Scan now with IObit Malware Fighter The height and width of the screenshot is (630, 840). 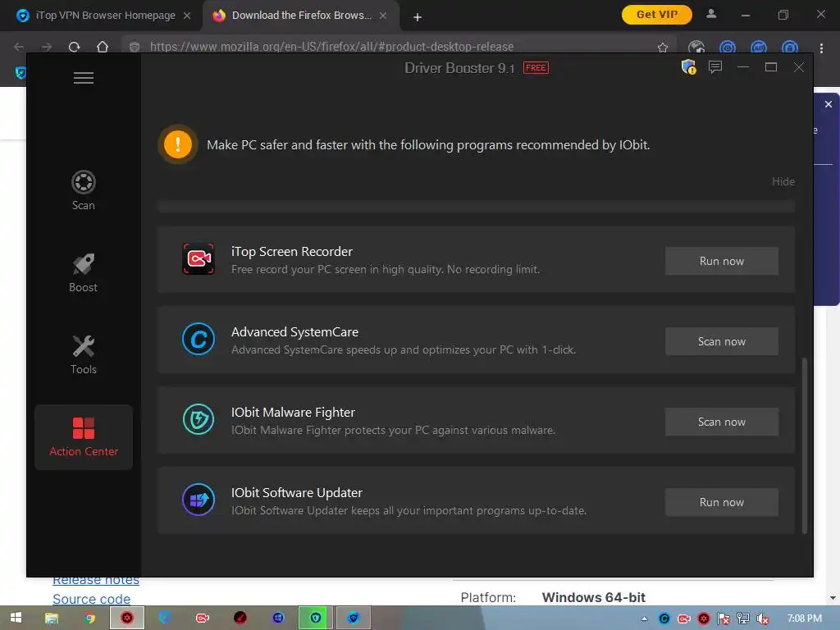pos(722,422)
